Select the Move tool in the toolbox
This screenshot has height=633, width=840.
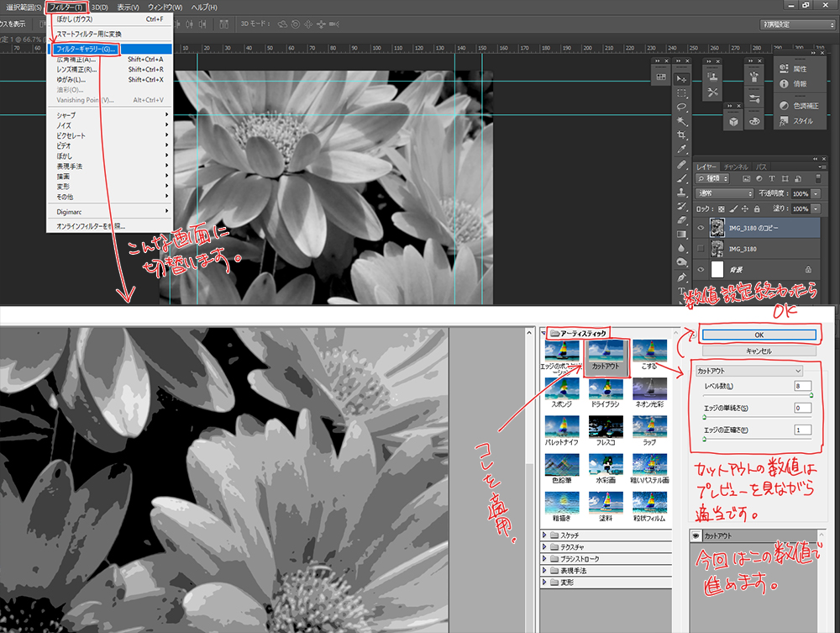coord(681,79)
